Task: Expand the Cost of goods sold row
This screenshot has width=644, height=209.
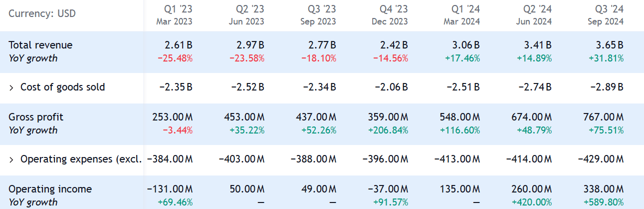Action: [x=11, y=87]
